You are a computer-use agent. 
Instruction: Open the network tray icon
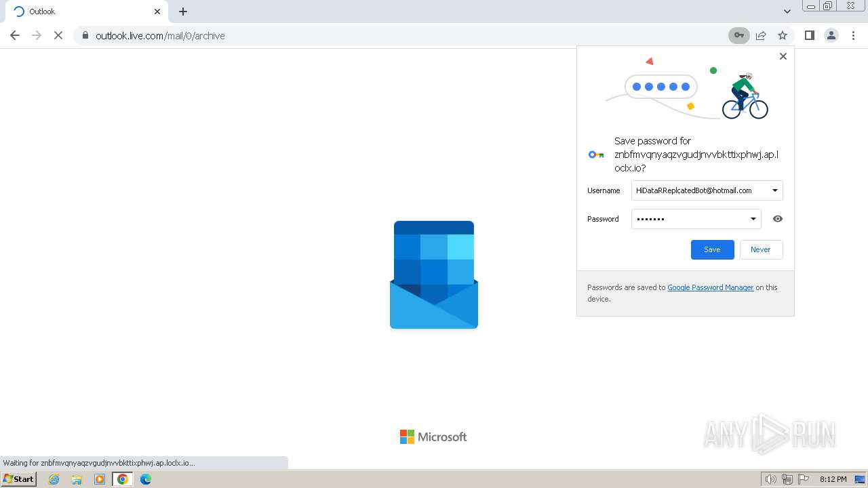coord(787,479)
